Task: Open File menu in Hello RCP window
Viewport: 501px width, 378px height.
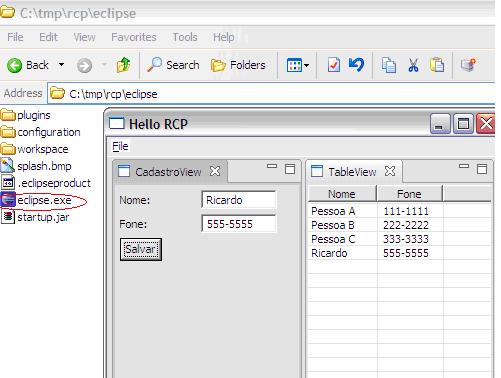Action: [120, 146]
